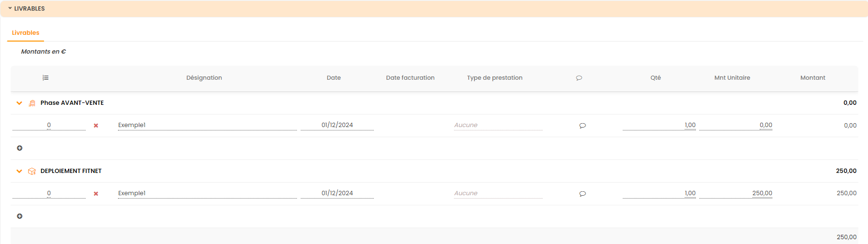This screenshot has width=868, height=244.
Task: Edit date field in DEPLOIEMENT FITNET row
Action: [x=337, y=193]
